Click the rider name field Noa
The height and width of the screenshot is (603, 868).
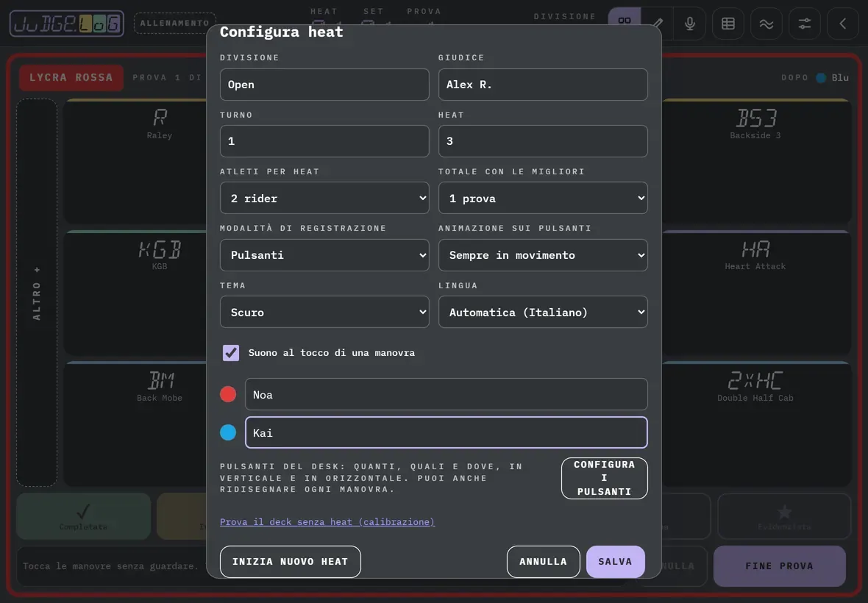click(447, 394)
